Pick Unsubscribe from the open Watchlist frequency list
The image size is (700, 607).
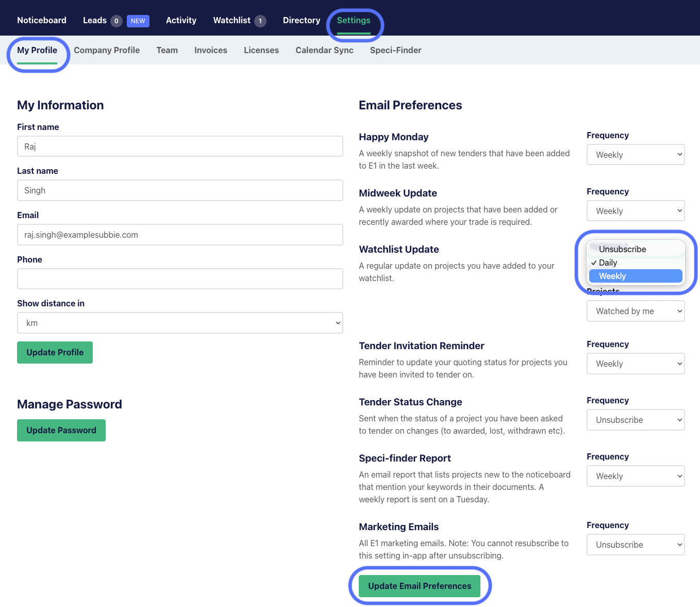click(x=622, y=249)
